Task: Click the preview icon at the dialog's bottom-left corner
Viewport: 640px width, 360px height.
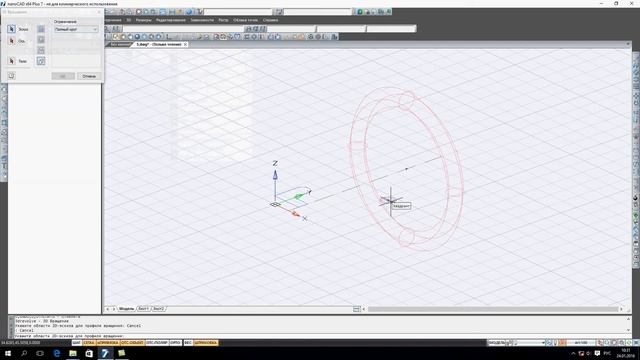Action: tap(11, 76)
